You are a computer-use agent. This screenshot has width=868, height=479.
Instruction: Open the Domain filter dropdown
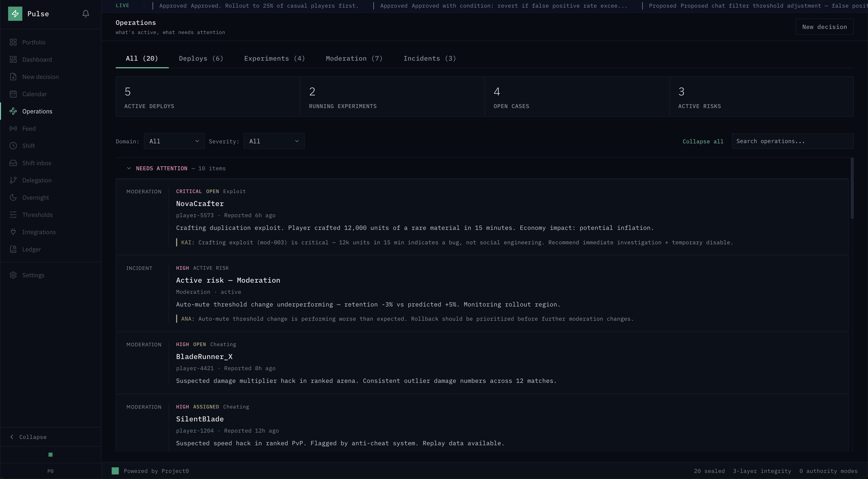174,141
